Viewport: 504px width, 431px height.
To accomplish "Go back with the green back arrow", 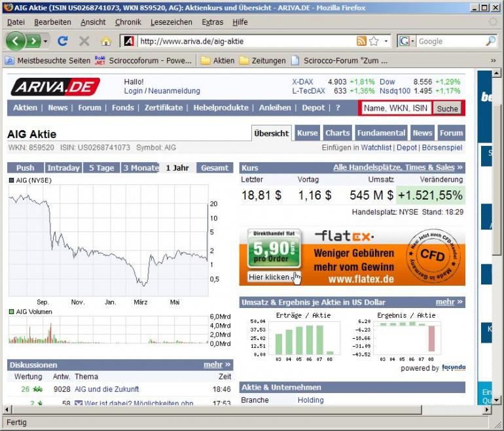I will [15, 41].
